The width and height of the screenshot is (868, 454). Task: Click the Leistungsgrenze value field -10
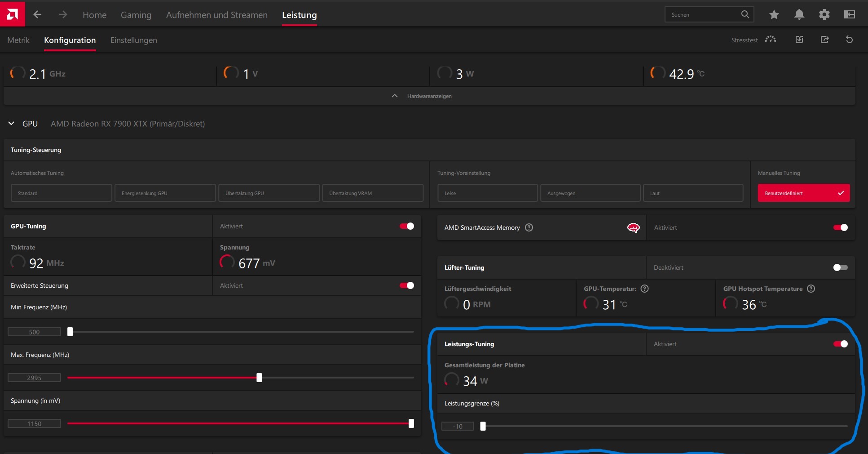[458, 426]
